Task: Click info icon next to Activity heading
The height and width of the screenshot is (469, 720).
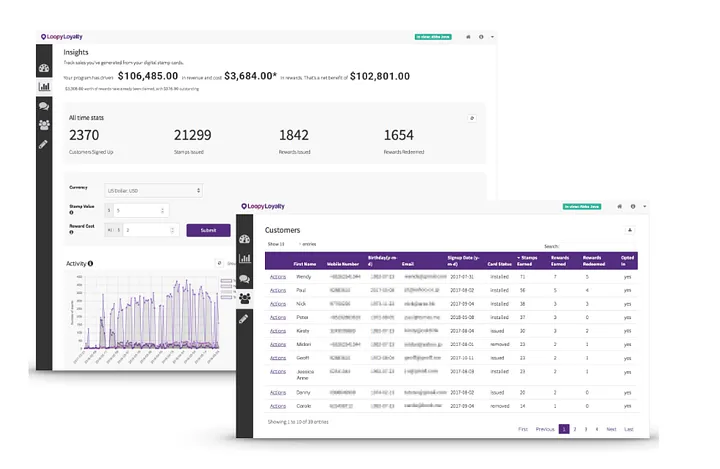Action: [x=90, y=264]
